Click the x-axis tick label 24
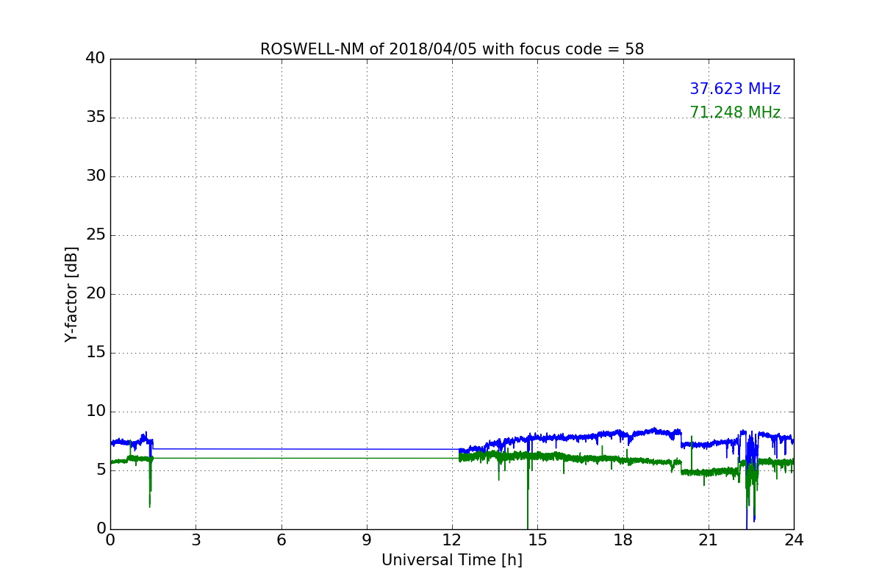This screenshot has width=882, height=588. (x=794, y=540)
